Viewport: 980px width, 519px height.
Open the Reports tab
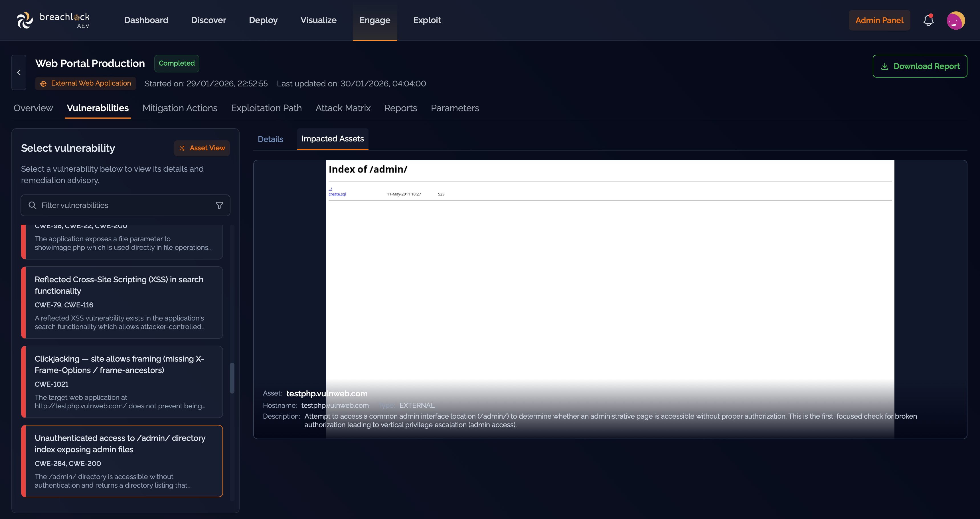point(401,108)
